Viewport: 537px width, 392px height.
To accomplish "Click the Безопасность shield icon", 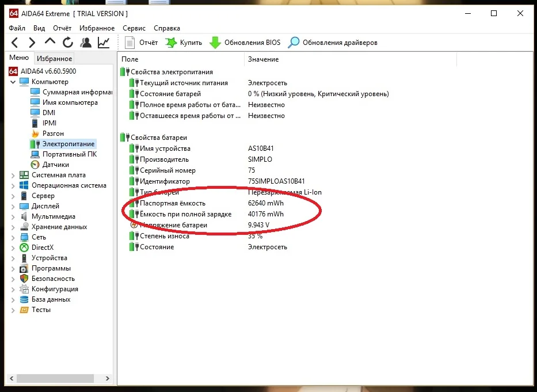I will pos(24,278).
